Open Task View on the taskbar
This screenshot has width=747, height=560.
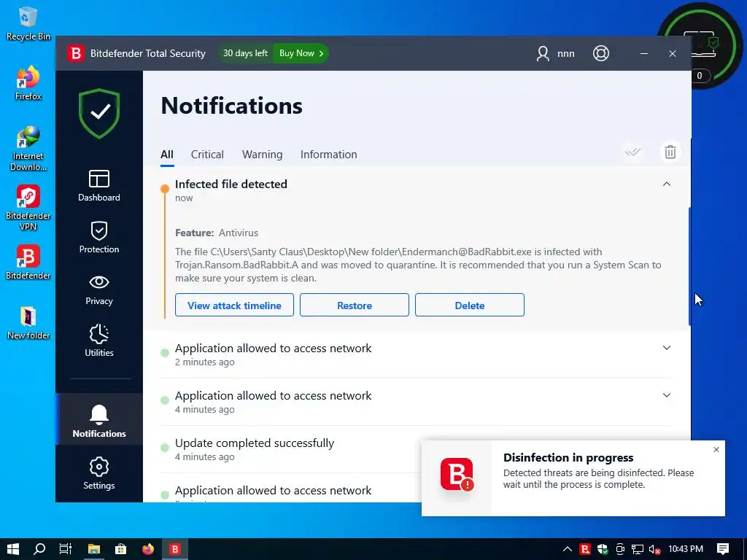65,549
